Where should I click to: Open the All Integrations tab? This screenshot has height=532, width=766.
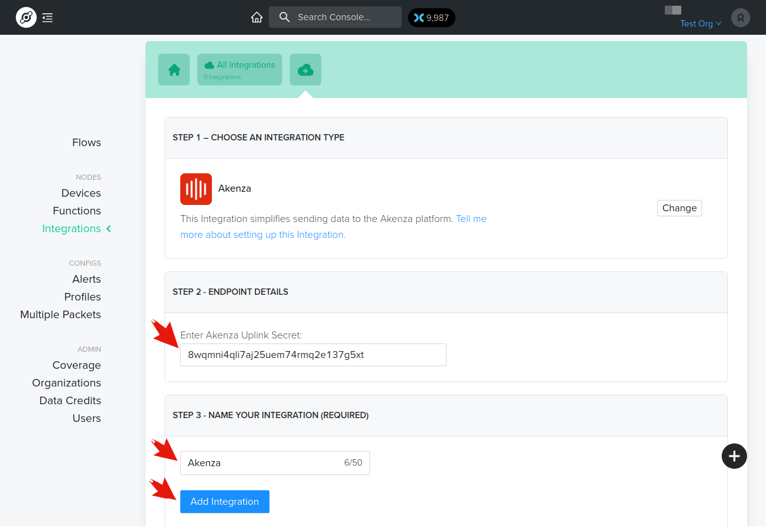[240, 70]
